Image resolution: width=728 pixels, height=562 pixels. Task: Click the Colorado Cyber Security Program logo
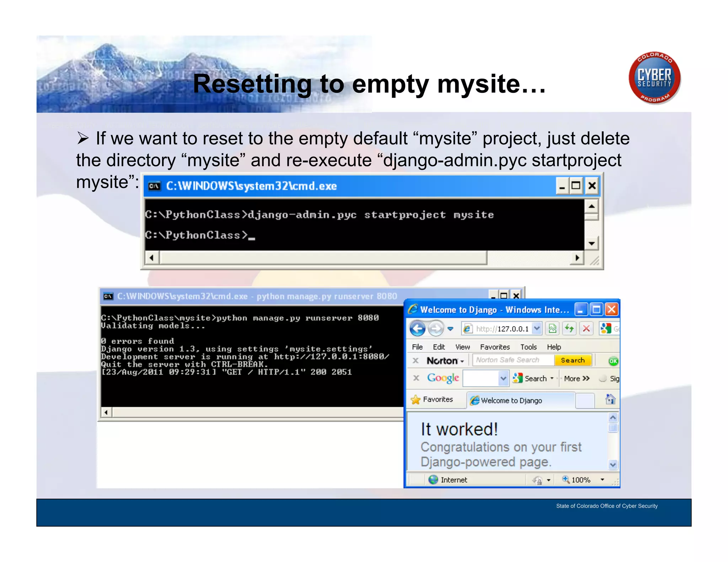click(x=654, y=78)
